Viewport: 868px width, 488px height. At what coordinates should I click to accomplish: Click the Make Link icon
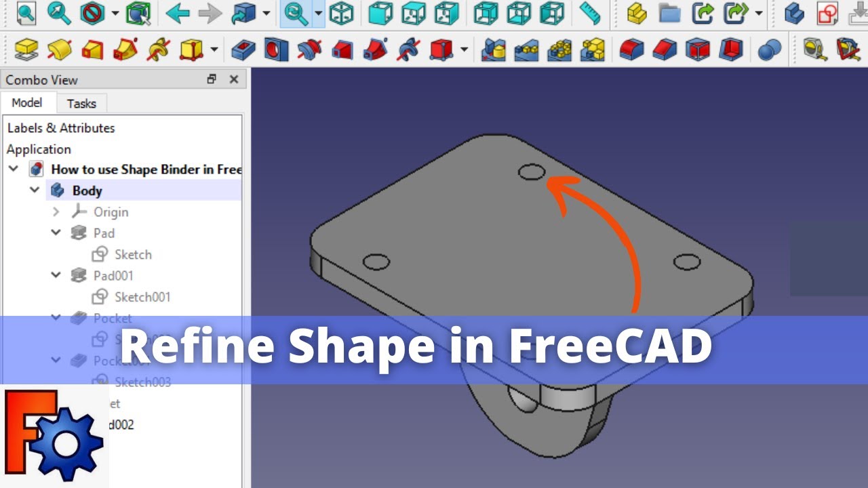(703, 13)
